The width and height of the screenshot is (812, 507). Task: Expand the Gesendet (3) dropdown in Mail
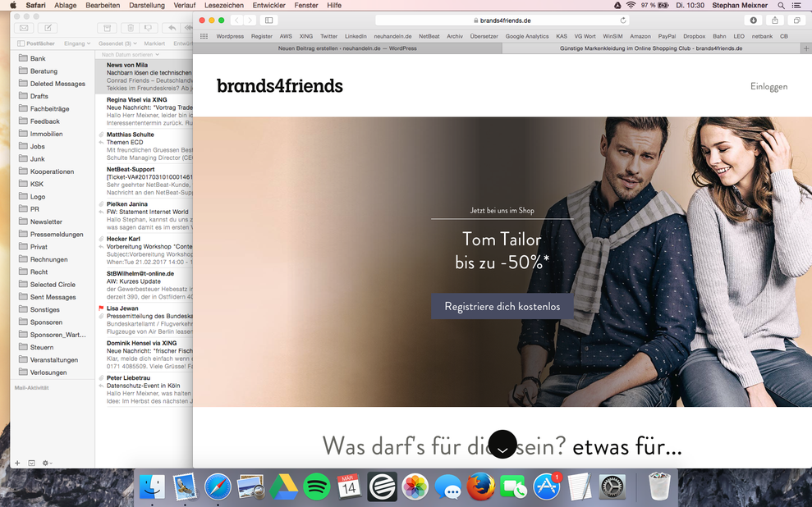pyautogui.click(x=117, y=43)
